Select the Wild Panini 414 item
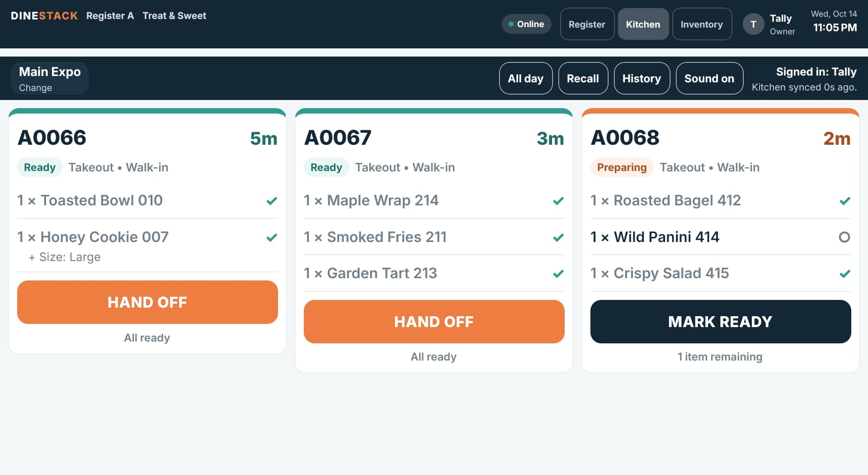The width and height of the screenshot is (868, 475). 721,237
